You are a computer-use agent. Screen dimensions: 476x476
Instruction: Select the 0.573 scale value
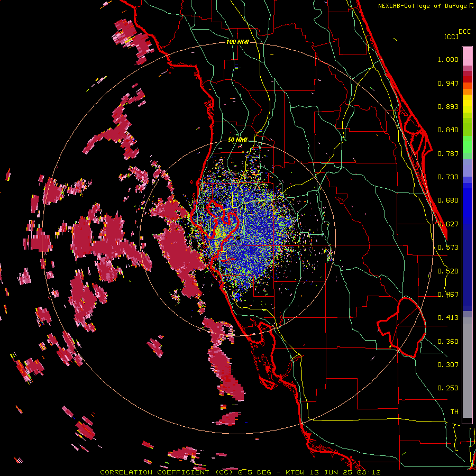click(x=448, y=248)
